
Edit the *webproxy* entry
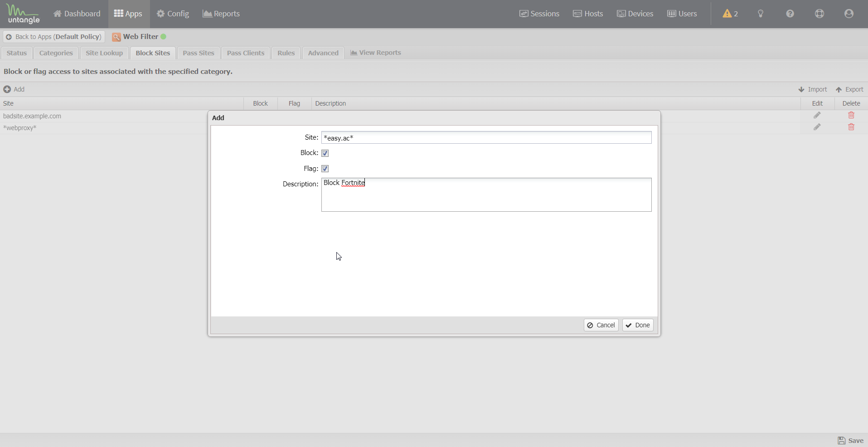[817, 127]
